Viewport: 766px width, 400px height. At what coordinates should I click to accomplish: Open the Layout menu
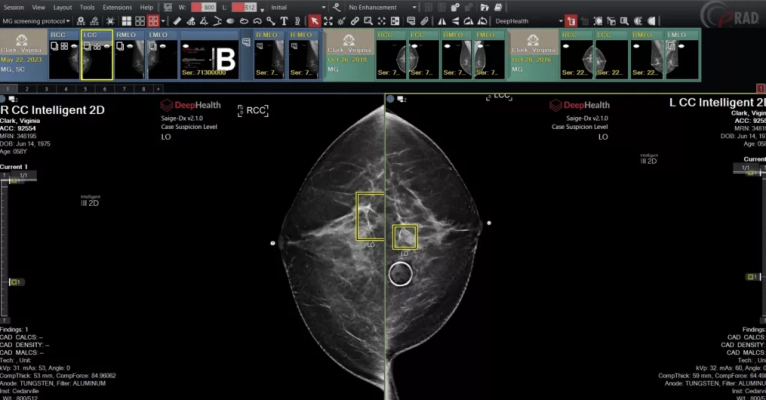pyautogui.click(x=62, y=7)
